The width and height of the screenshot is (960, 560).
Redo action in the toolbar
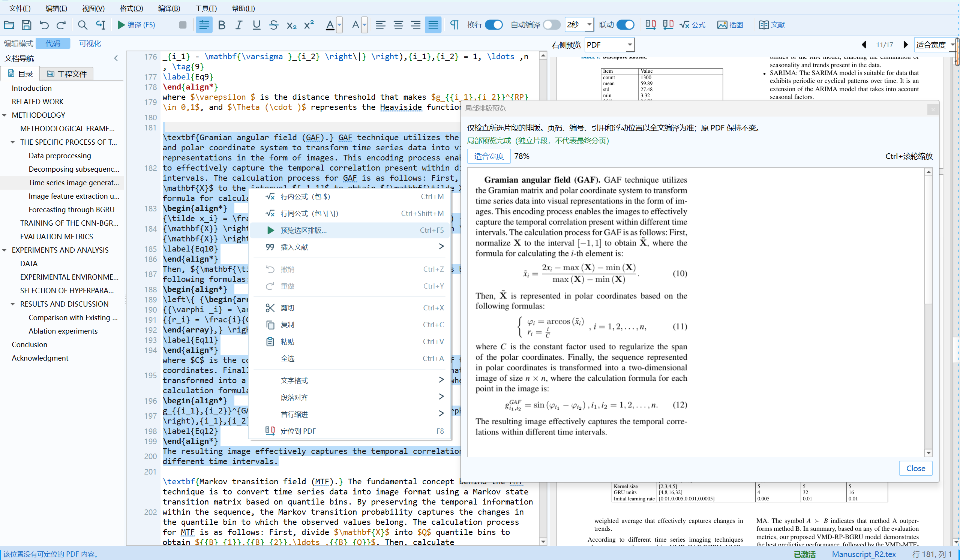[61, 25]
